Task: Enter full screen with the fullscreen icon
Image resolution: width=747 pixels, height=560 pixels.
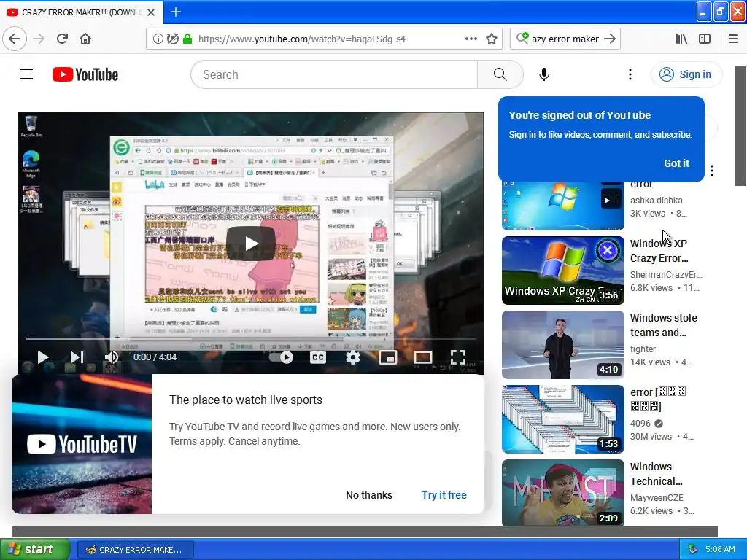Action: coord(458,357)
